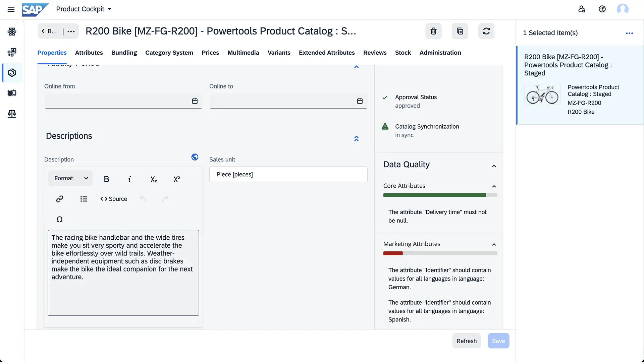This screenshot has height=362, width=644.
Task: Open the Reviews tab
Action: [x=375, y=53]
